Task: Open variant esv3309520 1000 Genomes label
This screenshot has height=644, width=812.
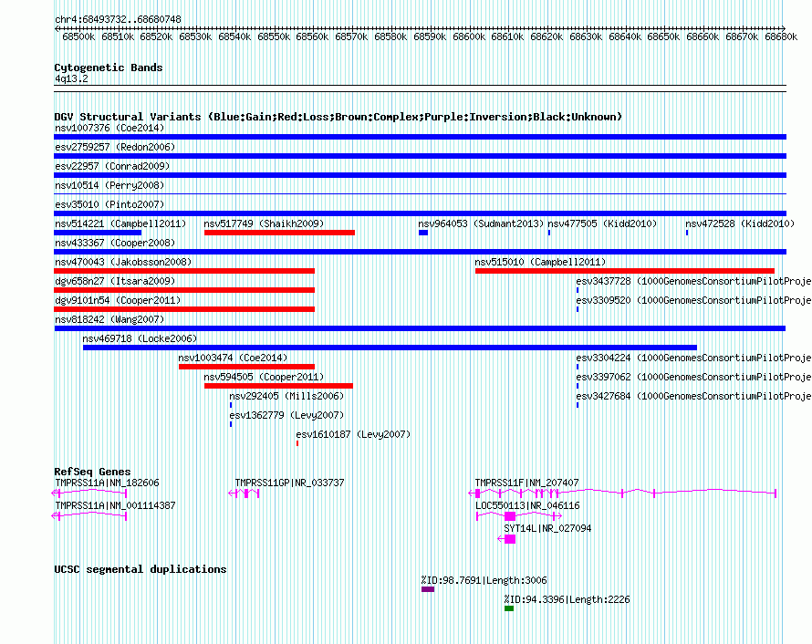Action: [694, 300]
